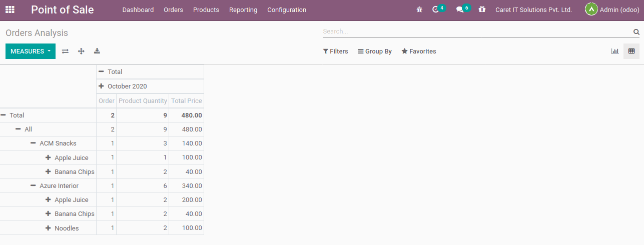Click the 200.00 total price cell
The height and width of the screenshot is (245, 644).
pos(187,199)
